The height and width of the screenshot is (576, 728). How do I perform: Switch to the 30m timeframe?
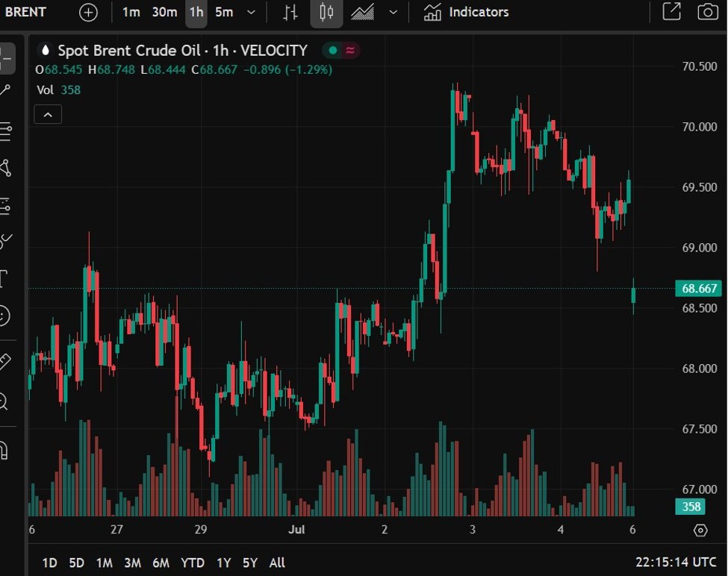(164, 12)
